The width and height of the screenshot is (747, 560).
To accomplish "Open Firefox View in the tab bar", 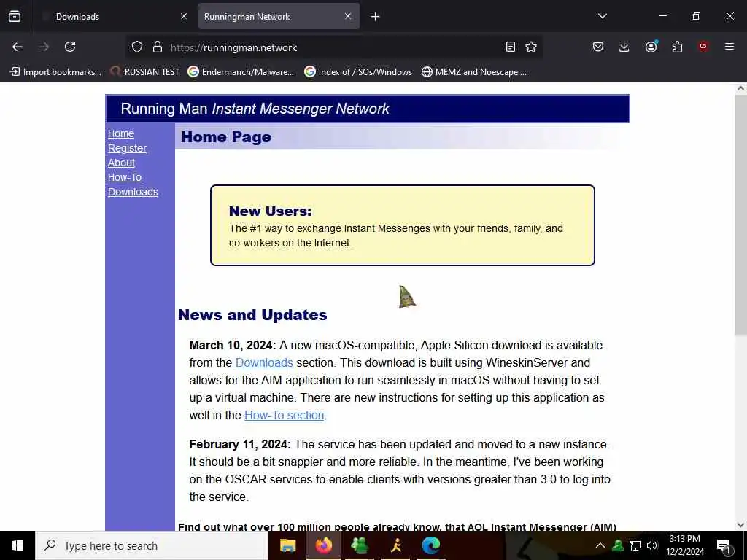I will [15, 16].
